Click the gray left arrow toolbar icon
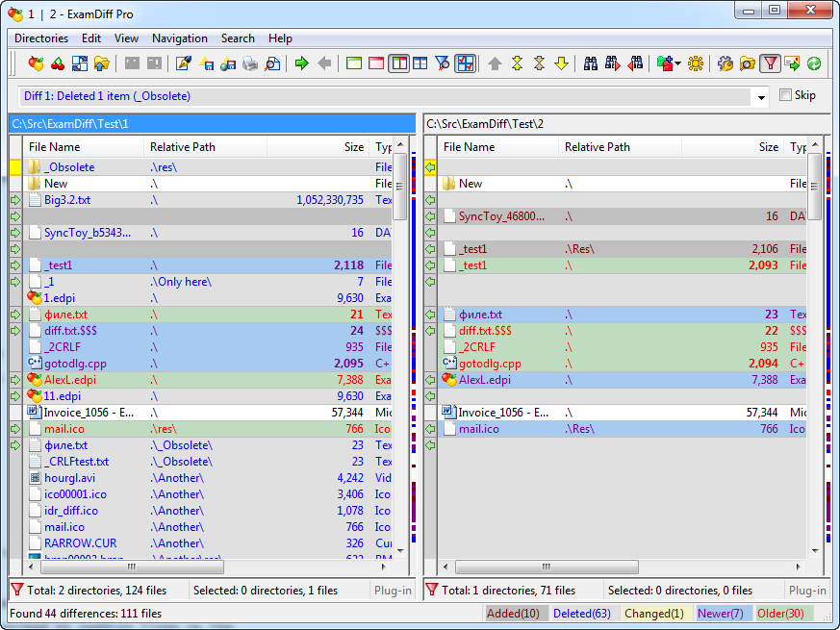Viewport: 840px width, 630px height. (x=324, y=63)
